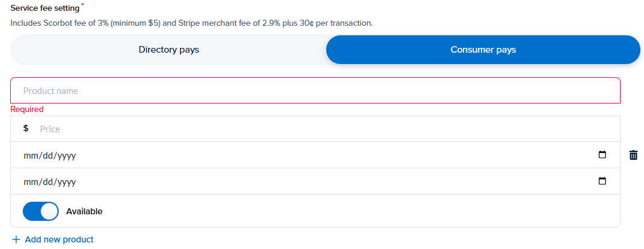The height and width of the screenshot is (249, 644).
Task: Focus the Price input field
Action: [x=324, y=129]
